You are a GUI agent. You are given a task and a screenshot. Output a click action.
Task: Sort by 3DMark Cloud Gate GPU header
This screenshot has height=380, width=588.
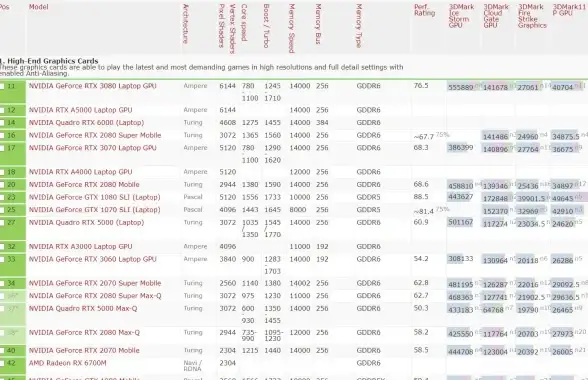pyautogui.click(x=496, y=16)
